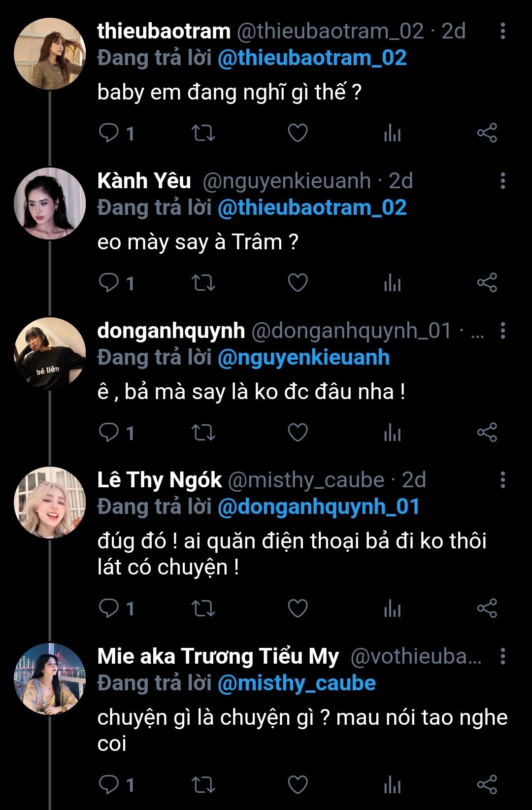This screenshot has height=810, width=532.
Task: Open the @donganhquynh_01 mention link
Action: point(318,506)
